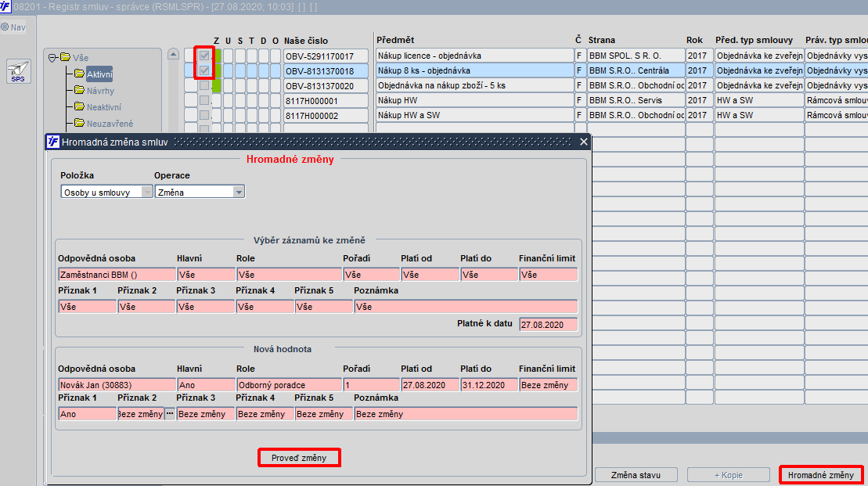Select the Neaktivní folder icon

tap(79, 106)
